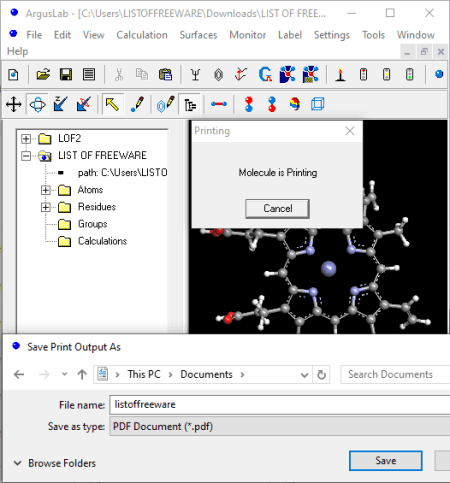Open the Label menu
The width and height of the screenshot is (450, 483).
[x=290, y=35]
